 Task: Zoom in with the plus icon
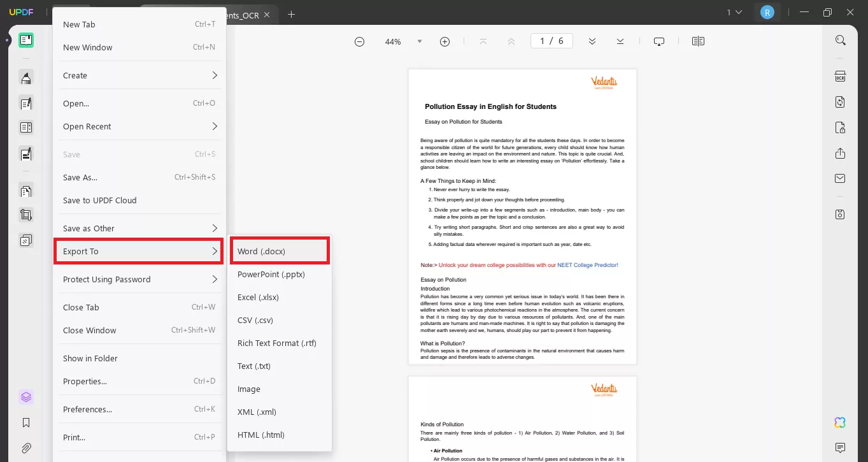445,41
